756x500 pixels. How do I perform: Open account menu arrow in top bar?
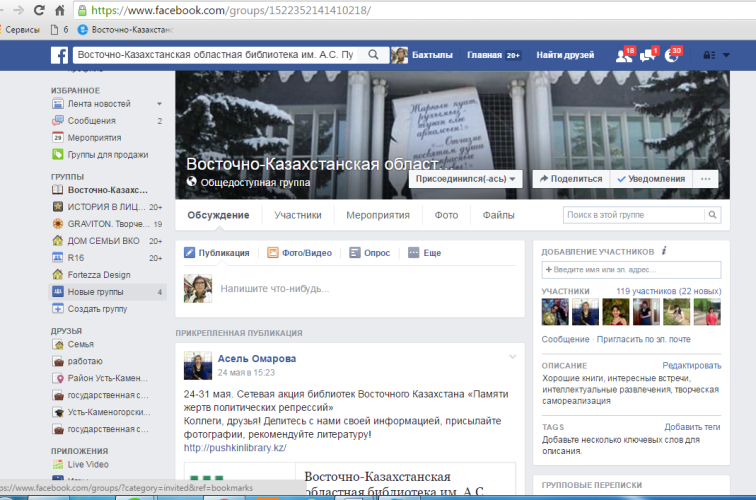click(x=726, y=55)
